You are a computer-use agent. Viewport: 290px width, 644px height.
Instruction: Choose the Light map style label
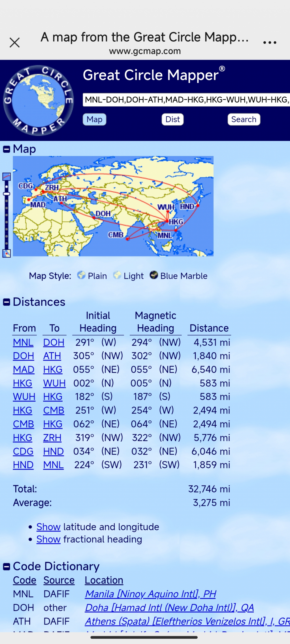click(x=134, y=276)
